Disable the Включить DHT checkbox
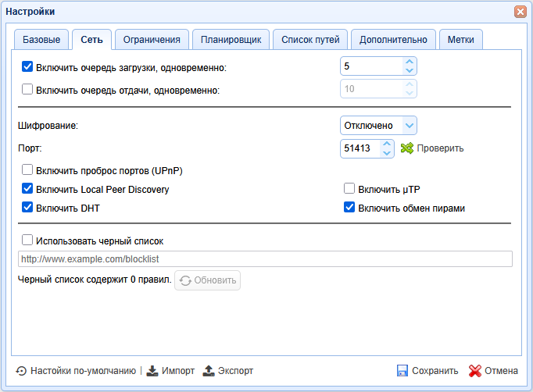The image size is (533, 392). click(27, 207)
